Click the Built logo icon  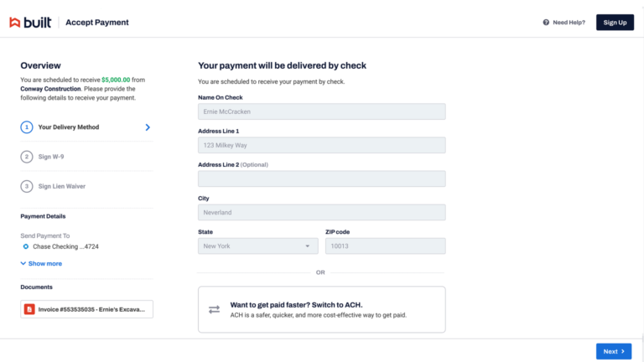click(15, 22)
